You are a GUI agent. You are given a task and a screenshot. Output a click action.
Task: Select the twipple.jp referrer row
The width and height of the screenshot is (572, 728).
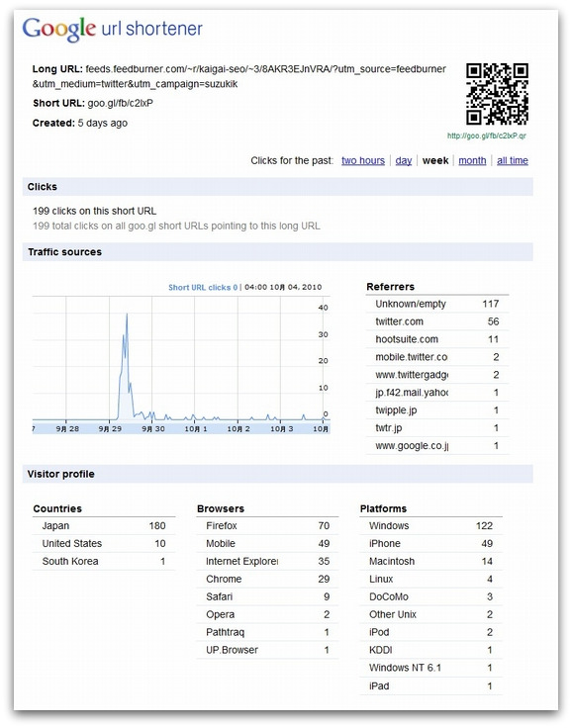437,409
